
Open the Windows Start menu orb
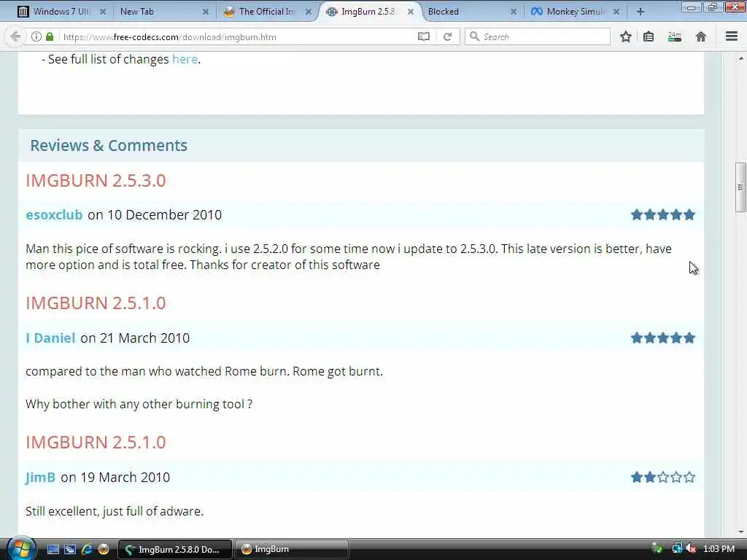pyautogui.click(x=20, y=549)
